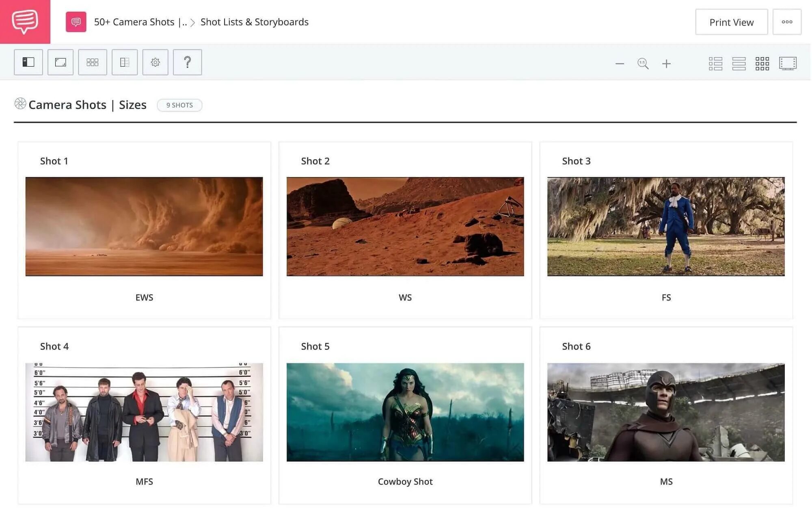Click the columns layout toolbar icon
The width and height of the screenshot is (812, 510).
pyautogui.click(x=125, y=62)
